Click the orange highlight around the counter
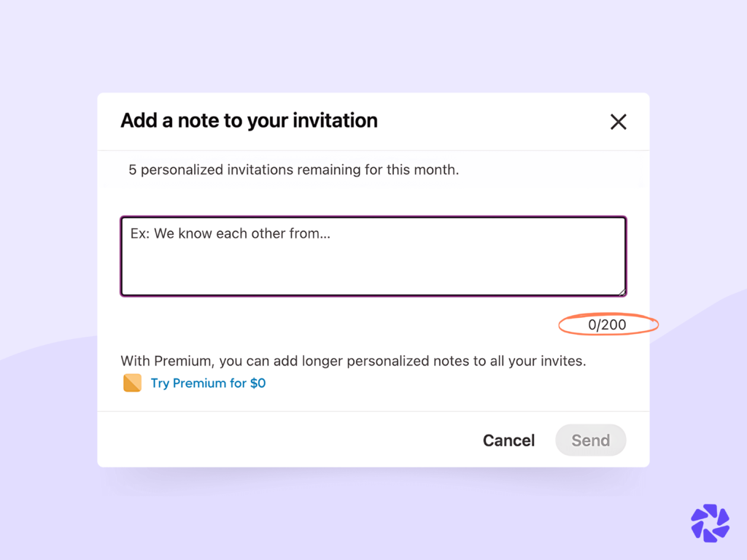 tap(608, 324)
